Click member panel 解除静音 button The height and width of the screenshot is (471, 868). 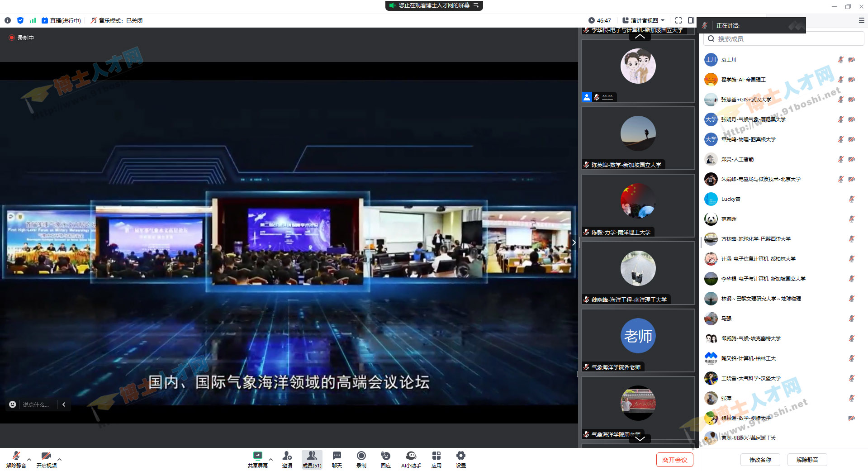coord(807,460)
